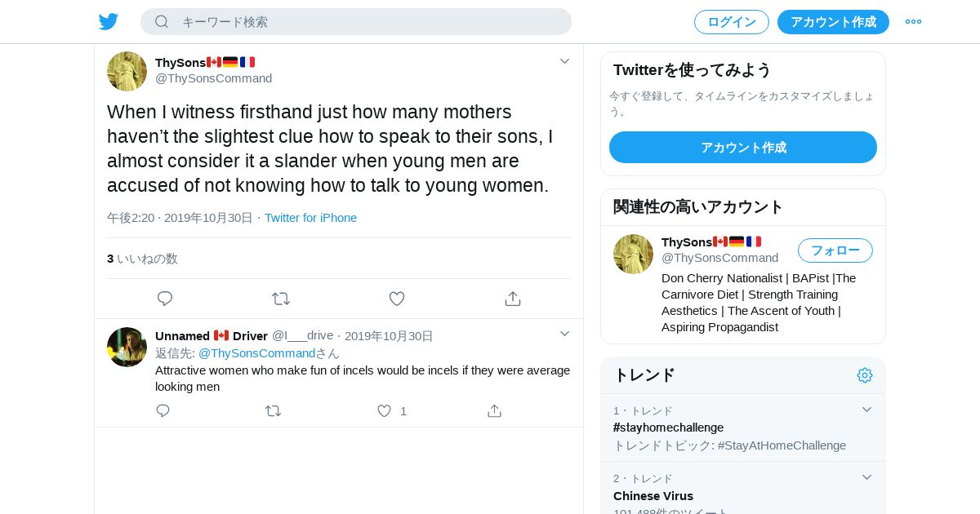Screen dimensions: 980x514
Task: Reply to Unnamed Driver's comment
Action: coord(163,410)
